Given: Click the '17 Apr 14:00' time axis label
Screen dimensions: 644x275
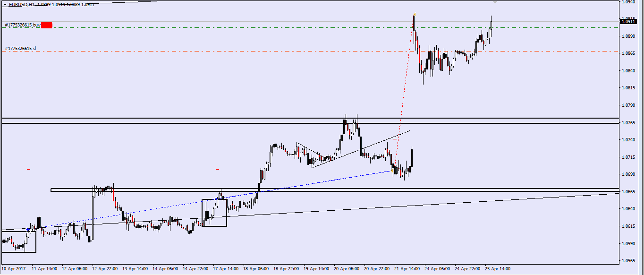Looking at the screenshot, I should (x=226, y=268).
